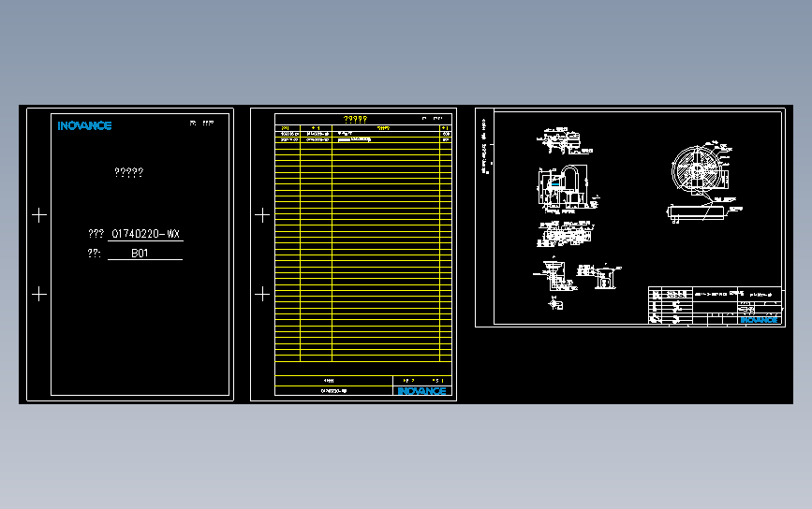
Task: Click the yellow ????? header of the table sheet
Action: (355, 120)
